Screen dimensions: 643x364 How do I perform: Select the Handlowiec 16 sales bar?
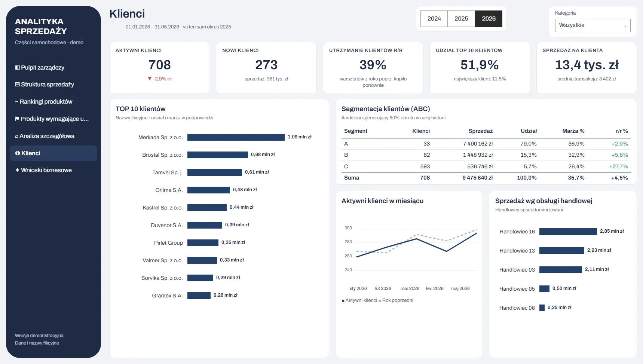click(568, 232)
